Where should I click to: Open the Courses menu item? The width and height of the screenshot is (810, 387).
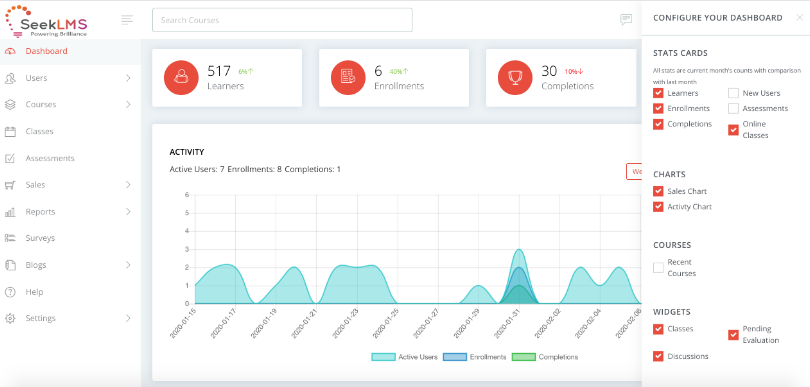pos(70,104)
